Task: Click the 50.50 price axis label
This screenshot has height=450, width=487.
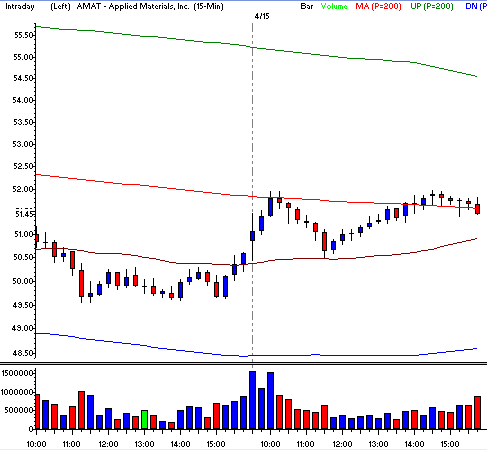Action: 23,257
